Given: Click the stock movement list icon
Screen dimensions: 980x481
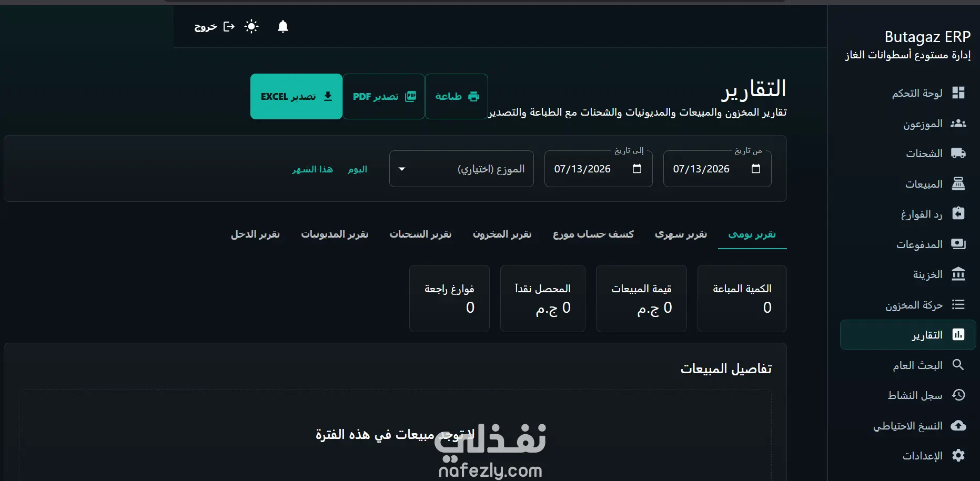Looking at the screenshot, I should [x=958, y=305].
